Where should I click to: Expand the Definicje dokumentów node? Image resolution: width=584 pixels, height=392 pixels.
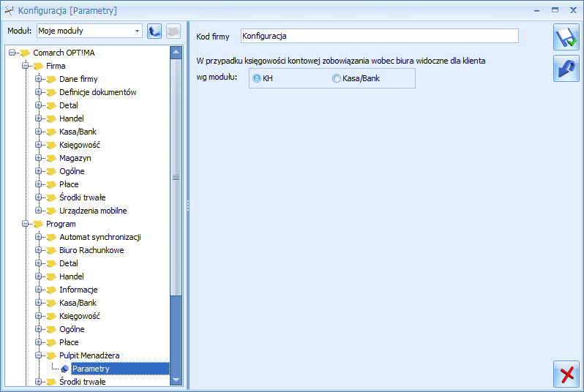click(38, 92)
